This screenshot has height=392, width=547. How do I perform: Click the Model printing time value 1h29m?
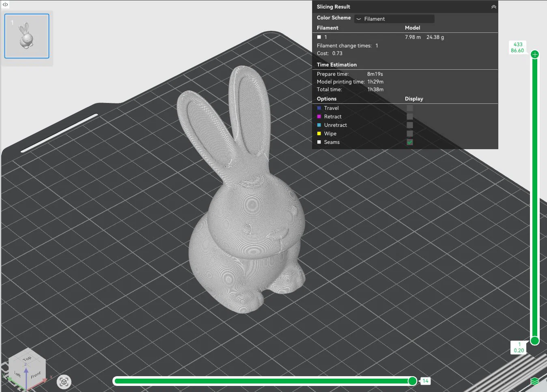[375, 82]
